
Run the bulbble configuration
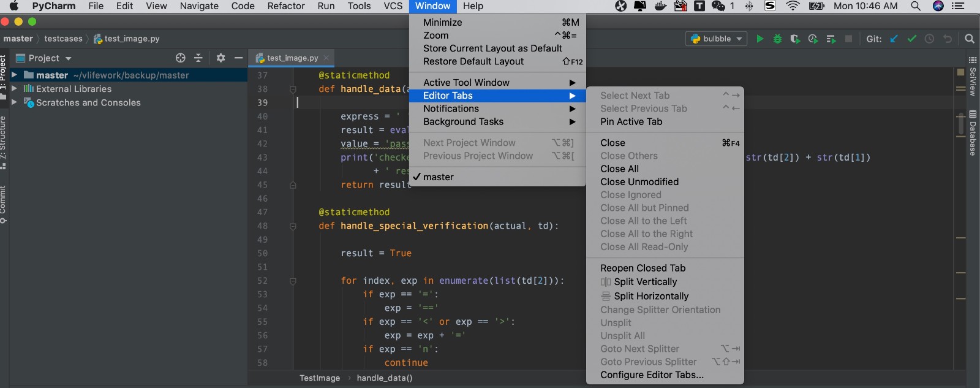pyautogui.click(x=759, y=39)
